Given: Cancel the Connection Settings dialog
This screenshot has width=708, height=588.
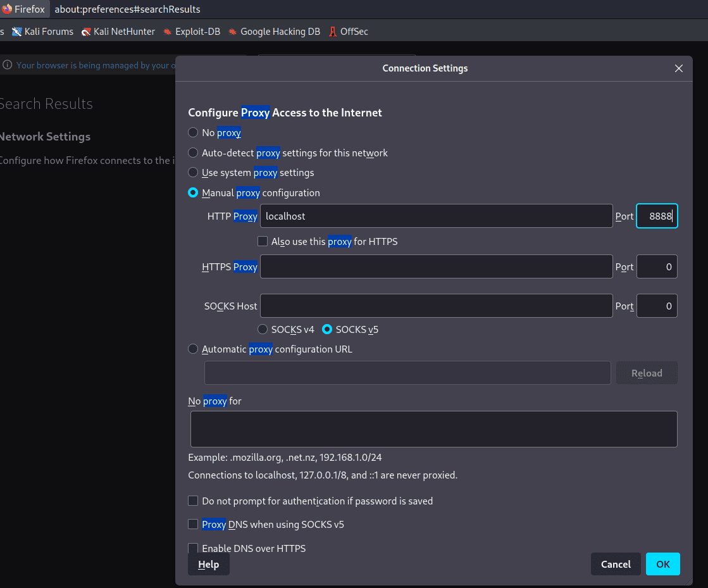Looking at the screenshot, I should pos(616,564).
